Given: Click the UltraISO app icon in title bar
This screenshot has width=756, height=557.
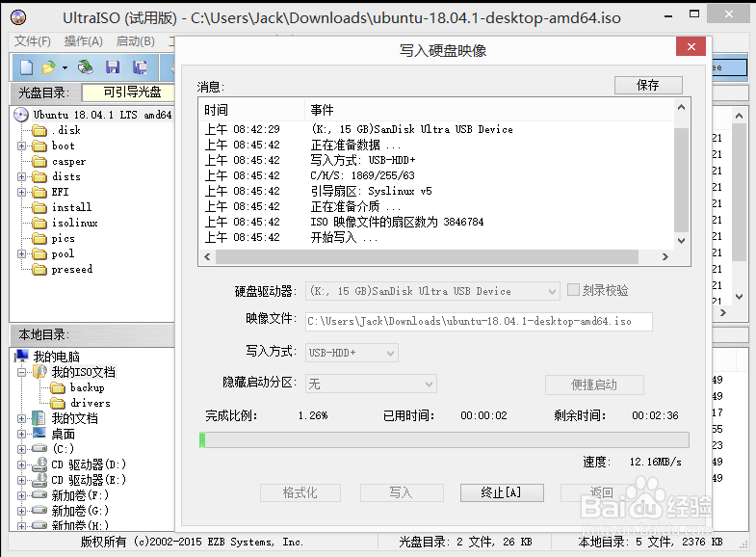Looking at the screenshot, I should click(x=18, y=18).
